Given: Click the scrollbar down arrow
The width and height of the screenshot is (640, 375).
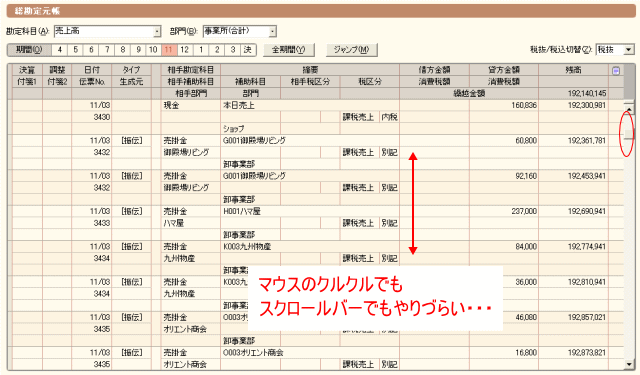Looking at the screenshot, I should pyautogui.click(x=629, y=364).
